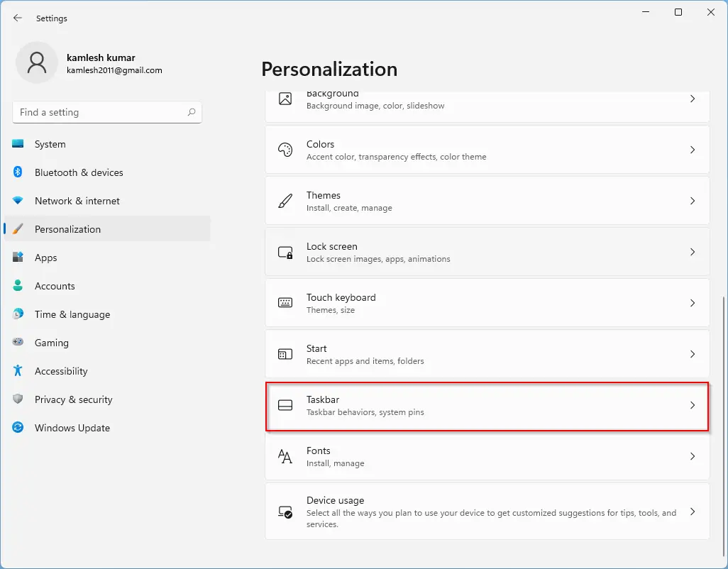Click the Taskbar icon in the list
The height and width of the screenshot is (569, 728).
tap(285, 405)
